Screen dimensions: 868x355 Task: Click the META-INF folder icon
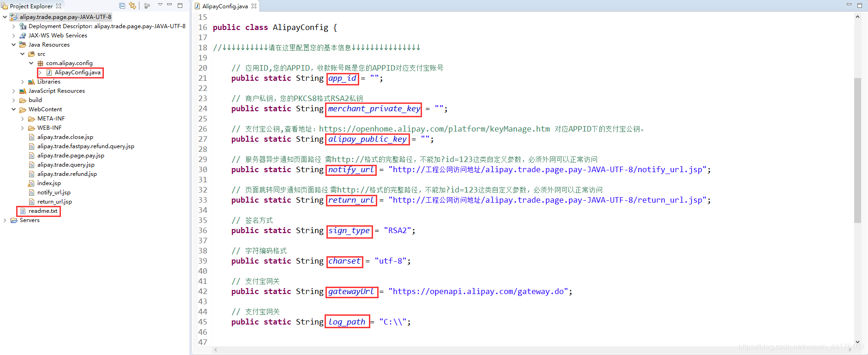31,119
